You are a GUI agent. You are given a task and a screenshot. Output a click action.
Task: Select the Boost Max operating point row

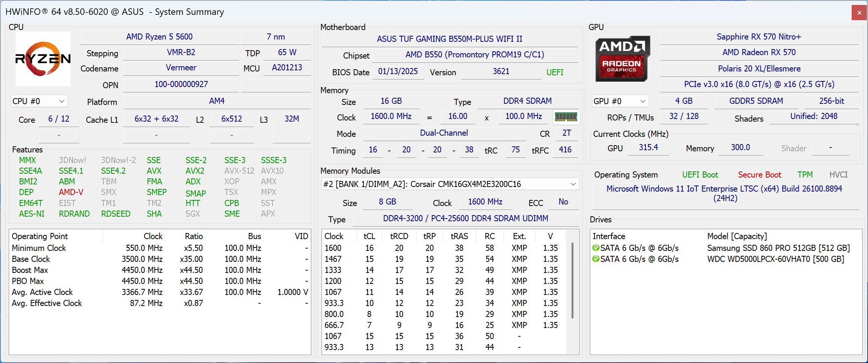[160, 270]
